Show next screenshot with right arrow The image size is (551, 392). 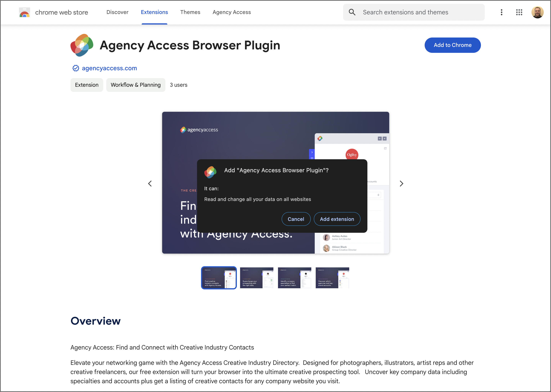401,184
